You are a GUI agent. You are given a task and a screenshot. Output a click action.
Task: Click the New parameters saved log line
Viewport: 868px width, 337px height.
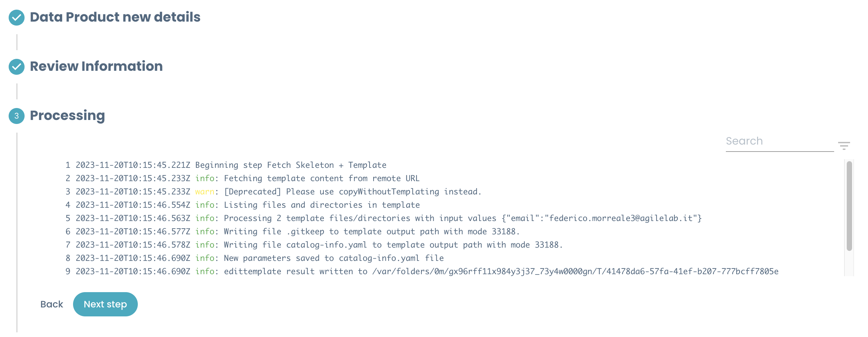[x=259, y=259]
